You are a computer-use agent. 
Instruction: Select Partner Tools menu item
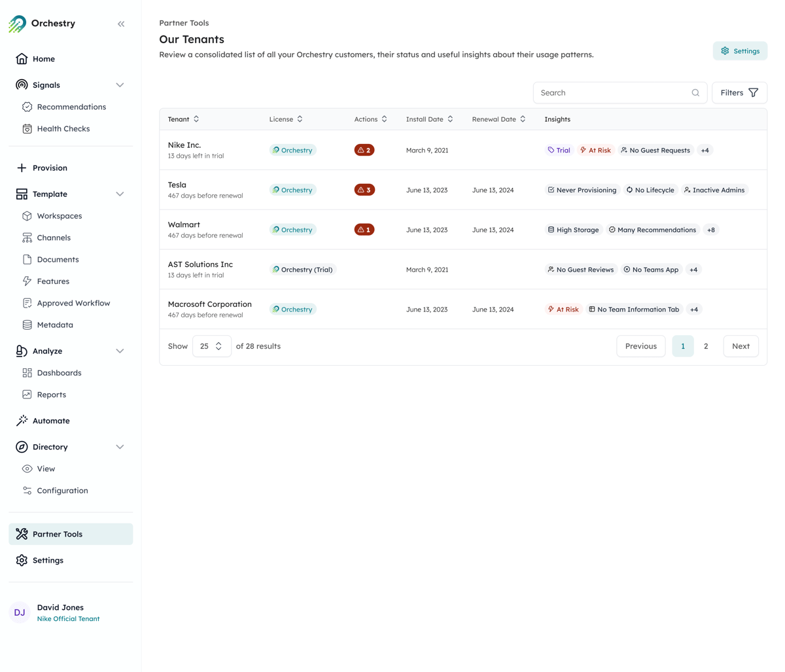point(71,534)
